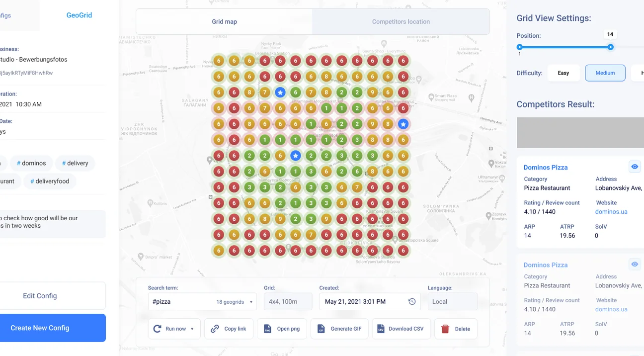Click the #delivery tag

75,163
